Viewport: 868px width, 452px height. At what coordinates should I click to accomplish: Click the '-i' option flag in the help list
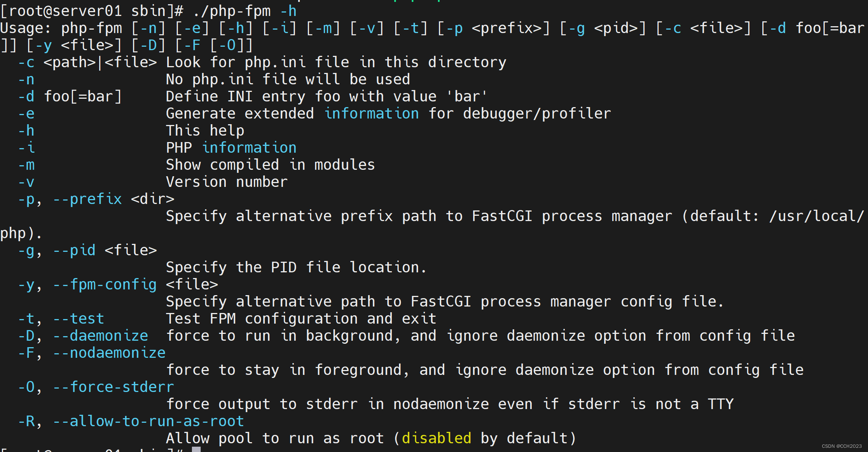[x=26, y=148]
